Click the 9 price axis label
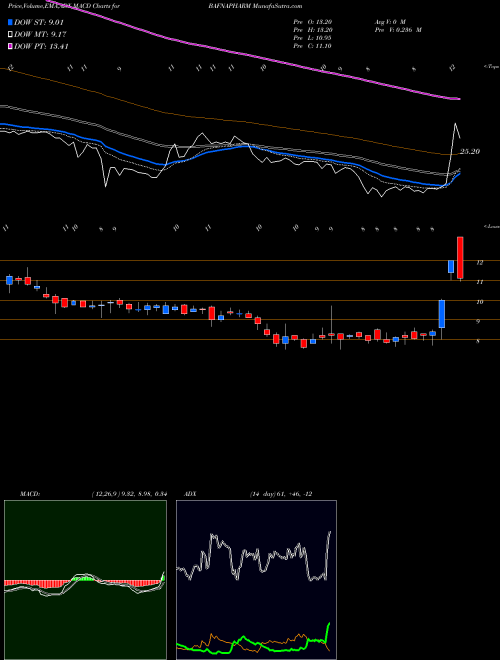Viewport: 500px width, 660px height. (x=479, y=322)
